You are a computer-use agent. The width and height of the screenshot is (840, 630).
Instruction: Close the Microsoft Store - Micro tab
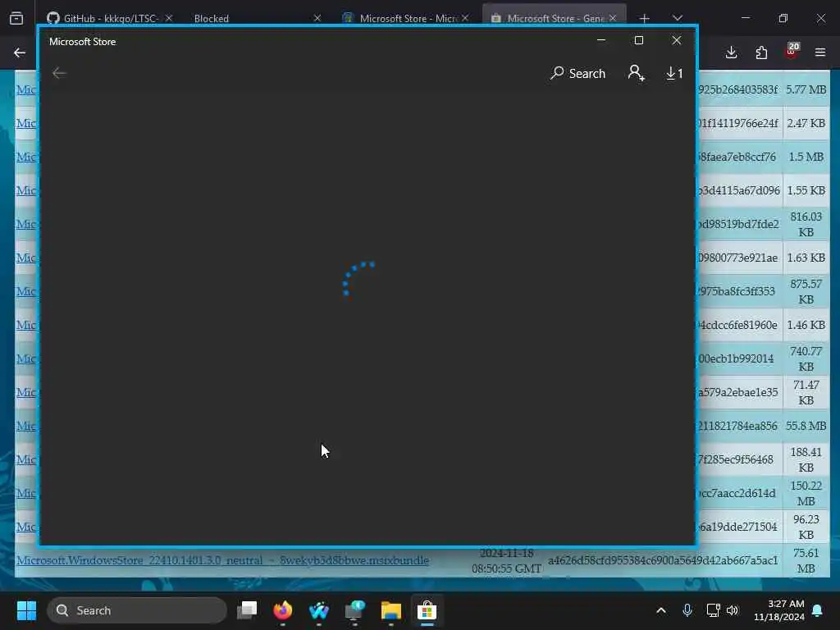[x=465, y=18]
